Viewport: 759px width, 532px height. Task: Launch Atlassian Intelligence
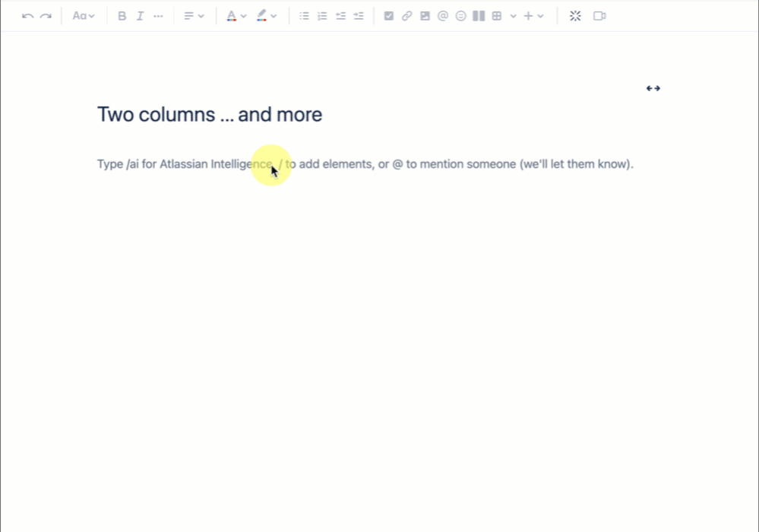(x=575, y=15)
